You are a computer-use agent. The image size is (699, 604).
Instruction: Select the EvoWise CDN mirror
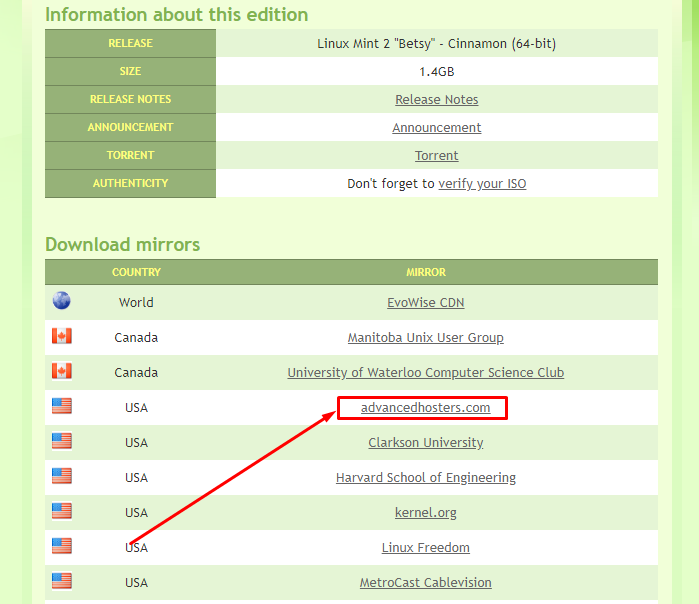click(425, 303)
